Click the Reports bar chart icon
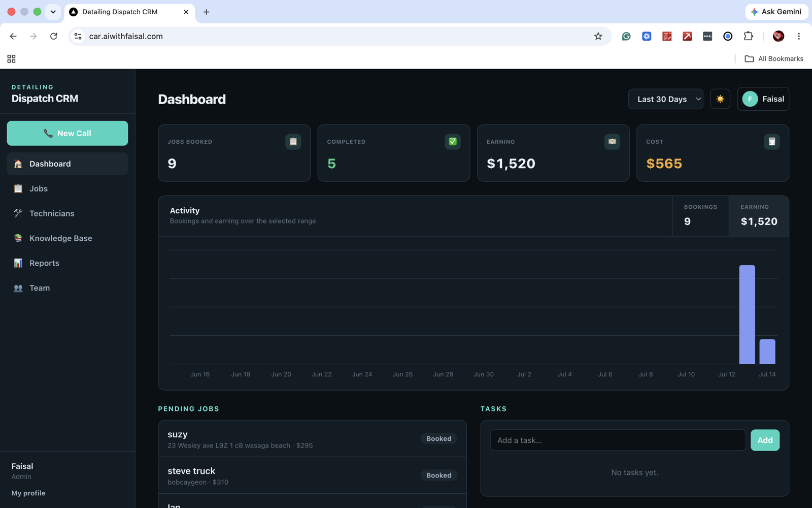This screenshot has width=812, height=508. click(x=18, y=263)
